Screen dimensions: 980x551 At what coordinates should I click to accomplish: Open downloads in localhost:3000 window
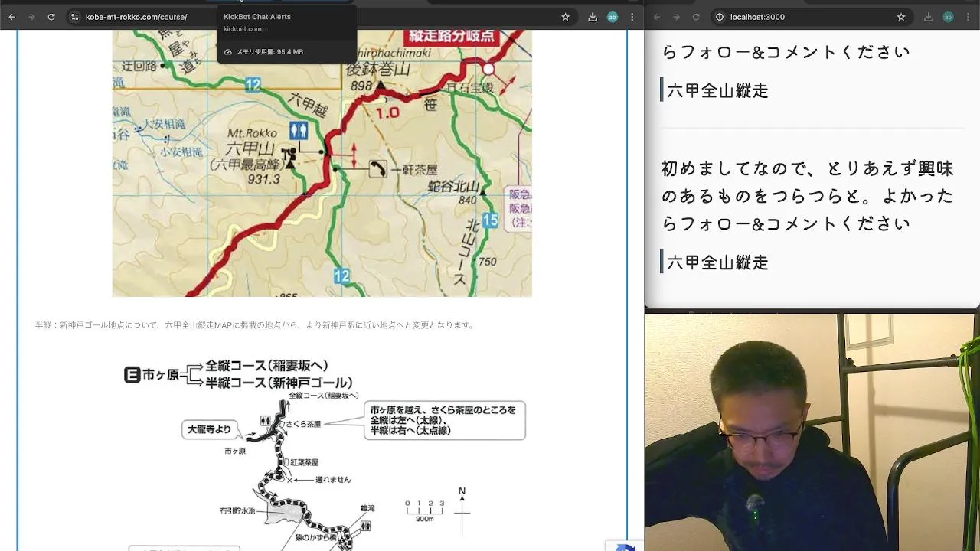pos(929,17)
